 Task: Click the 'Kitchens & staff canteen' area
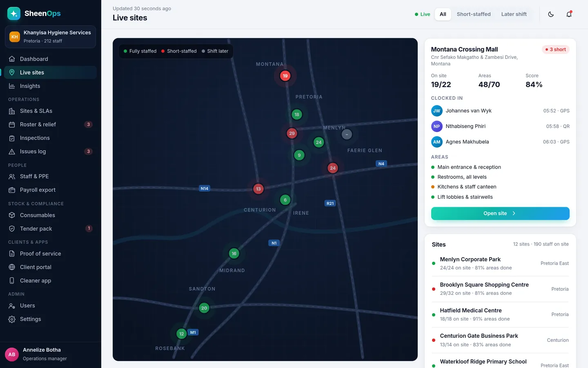coord(467,187)
